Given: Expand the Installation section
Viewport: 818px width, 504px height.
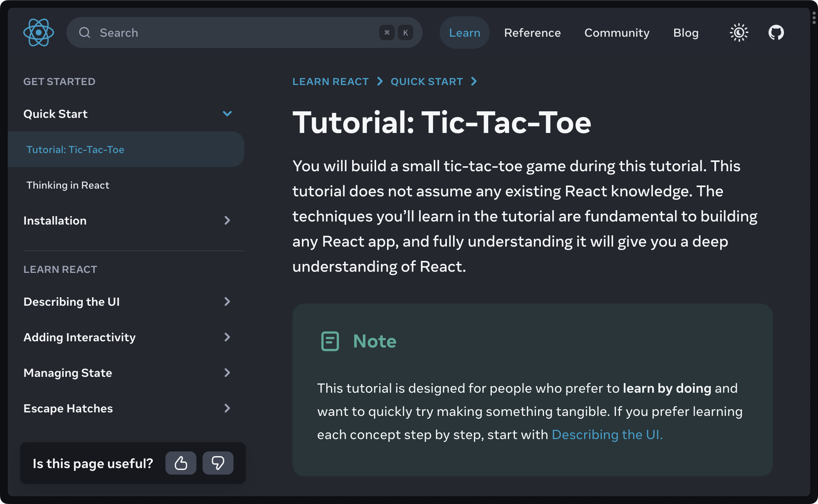Looking at the screenshot, I should point(227,220).
